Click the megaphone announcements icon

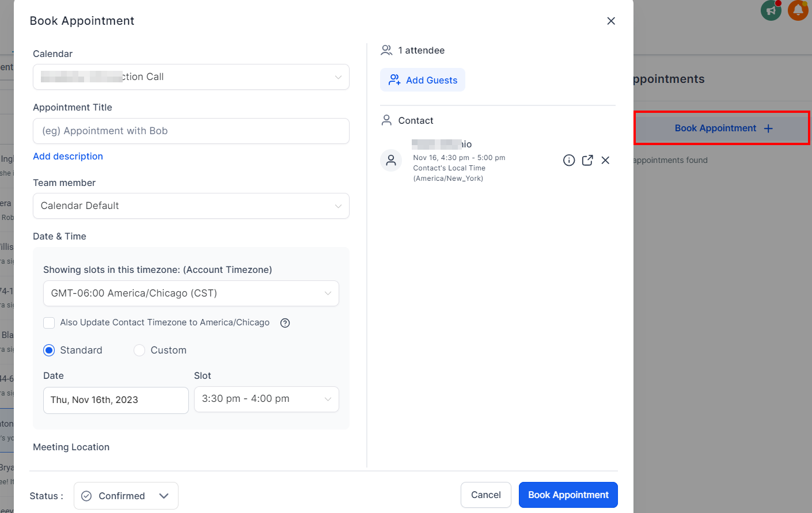point(771,10)
